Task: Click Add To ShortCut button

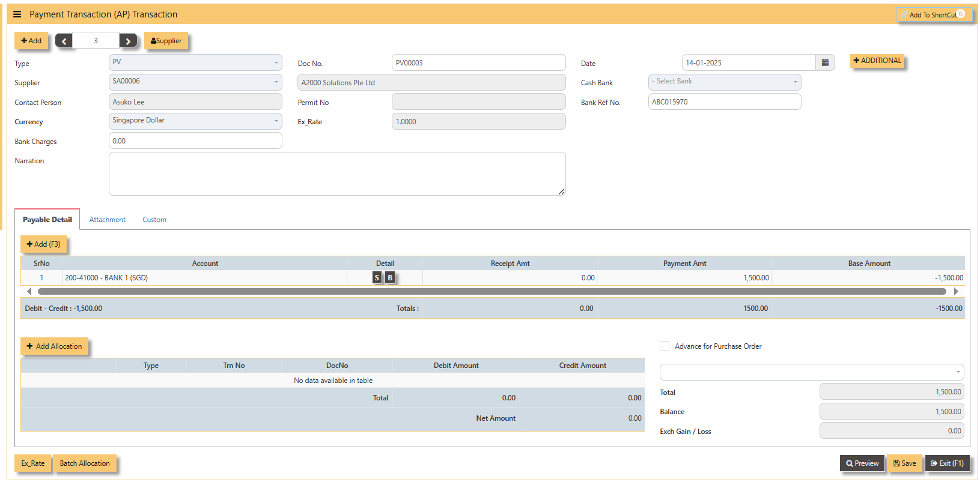Action: [x=933, y=15]
